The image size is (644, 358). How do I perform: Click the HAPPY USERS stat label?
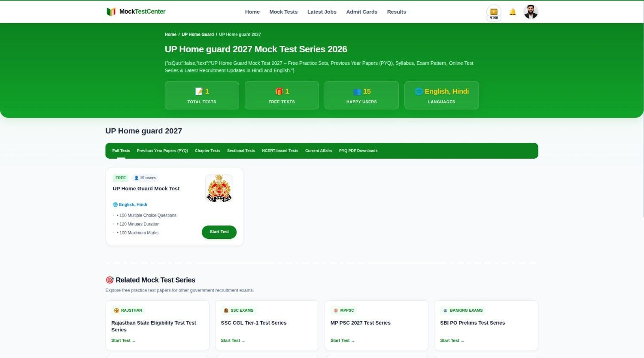(x=361, y=102)
